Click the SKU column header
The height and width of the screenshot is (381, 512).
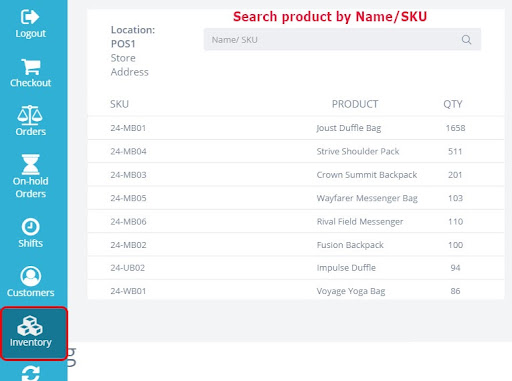(119, 104)
